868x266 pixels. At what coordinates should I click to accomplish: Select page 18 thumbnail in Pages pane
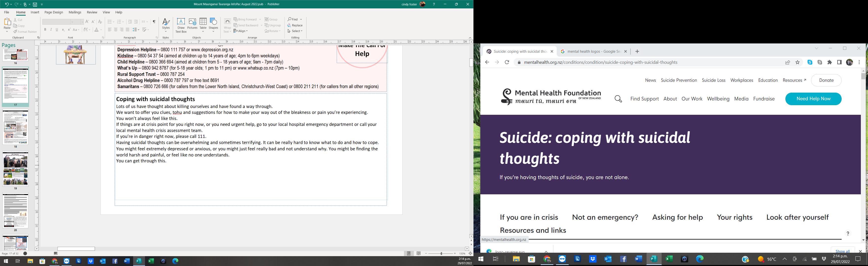[16, 128]
